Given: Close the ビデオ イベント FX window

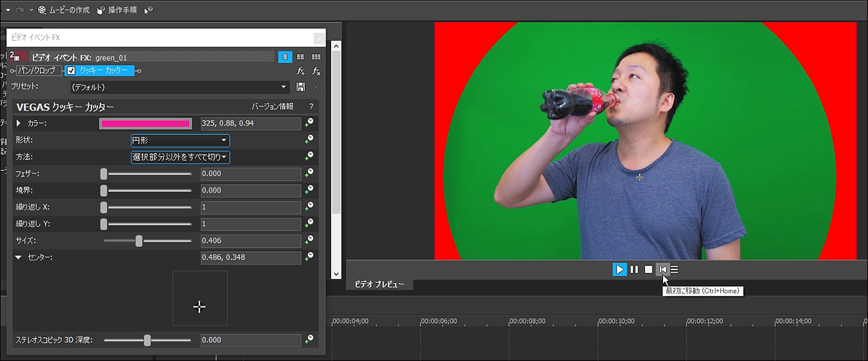Looking at the screenshot, I should tap(319, 38).
